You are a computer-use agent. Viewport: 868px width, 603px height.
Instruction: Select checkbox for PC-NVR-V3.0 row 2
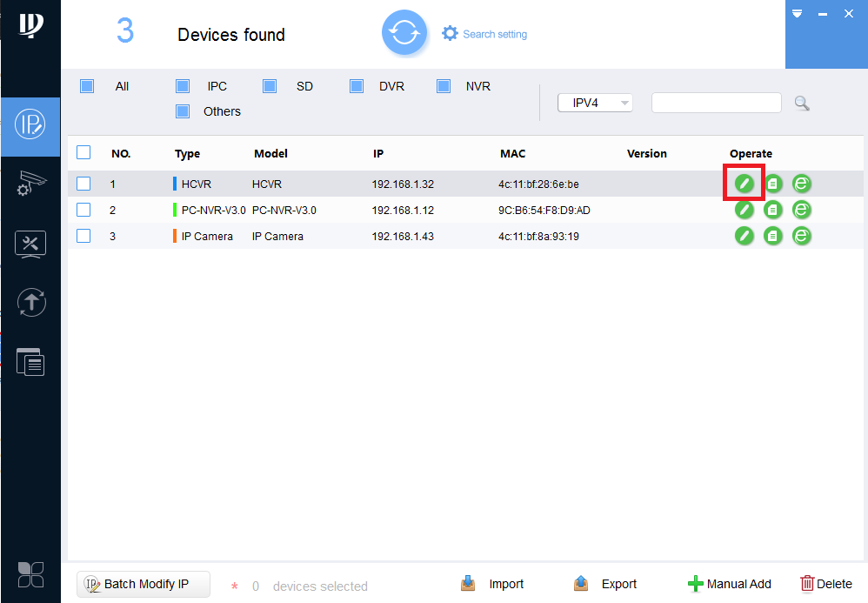point(83,210)
